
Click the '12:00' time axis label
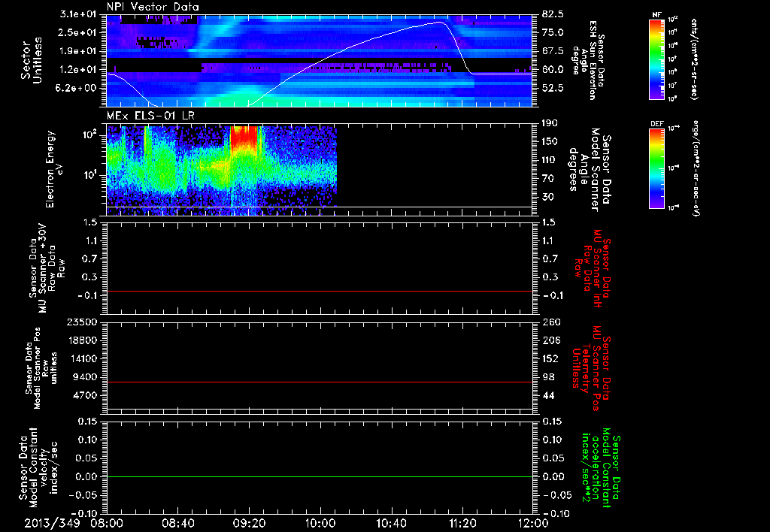point(533,523)
